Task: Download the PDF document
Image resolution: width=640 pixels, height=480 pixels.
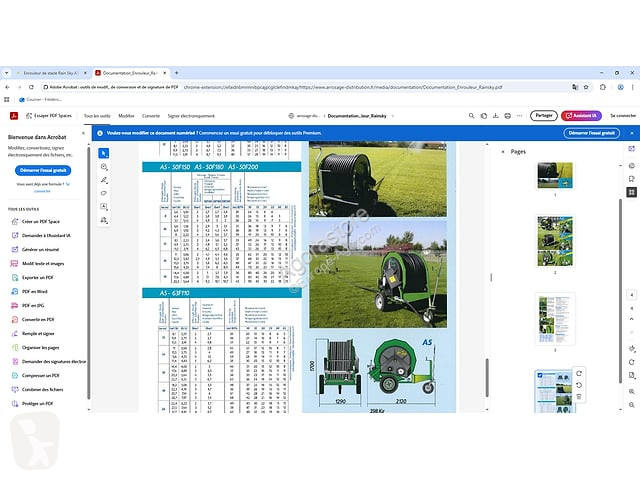Action: point(496,116)
